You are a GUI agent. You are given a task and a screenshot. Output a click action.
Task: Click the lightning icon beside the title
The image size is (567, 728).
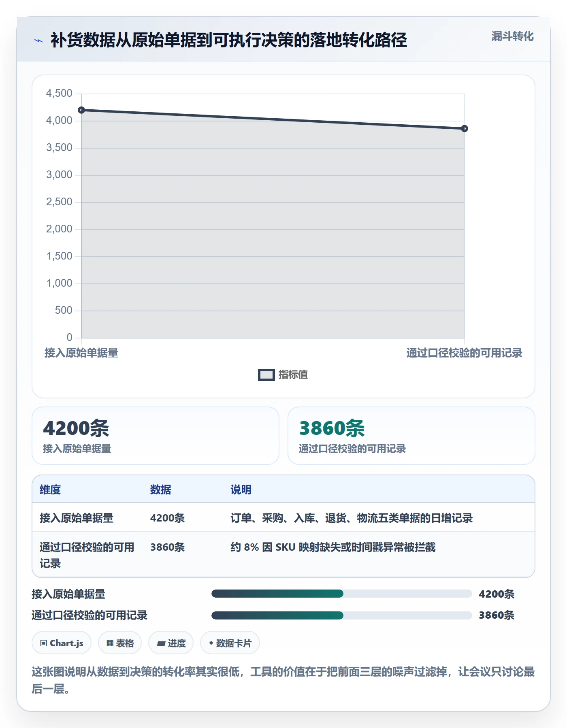pos(38,40)
